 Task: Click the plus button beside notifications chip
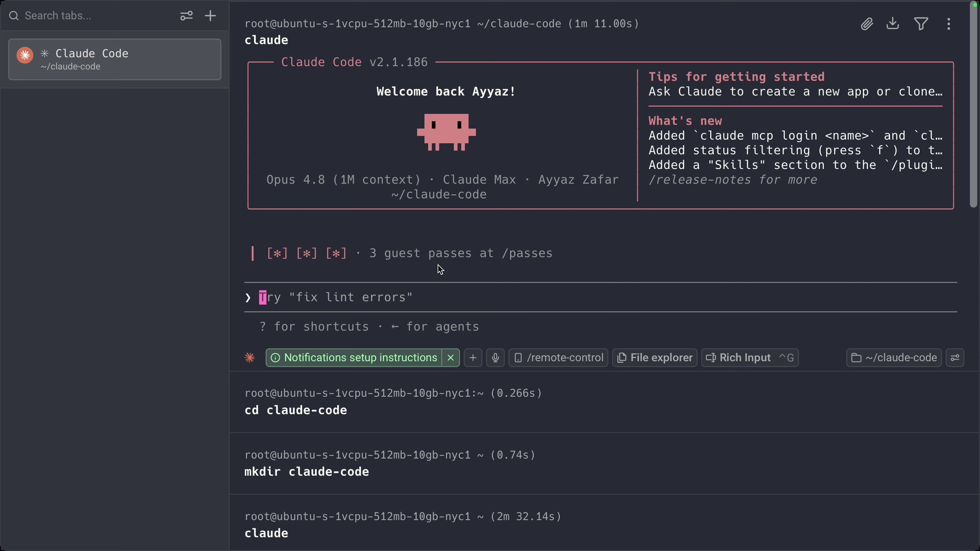[x=473, y=358]
